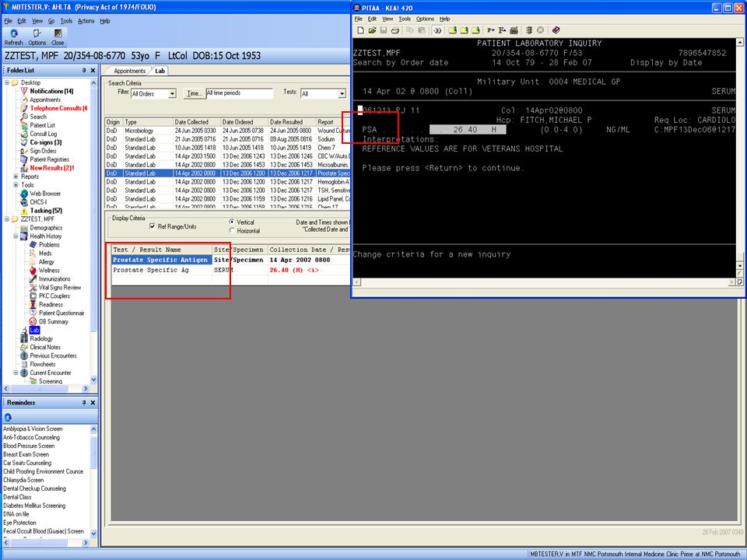Click the Reminders refresh icon
Viewport: 747px width, 560px height.
pyautogui.click(x=8, y=417)
